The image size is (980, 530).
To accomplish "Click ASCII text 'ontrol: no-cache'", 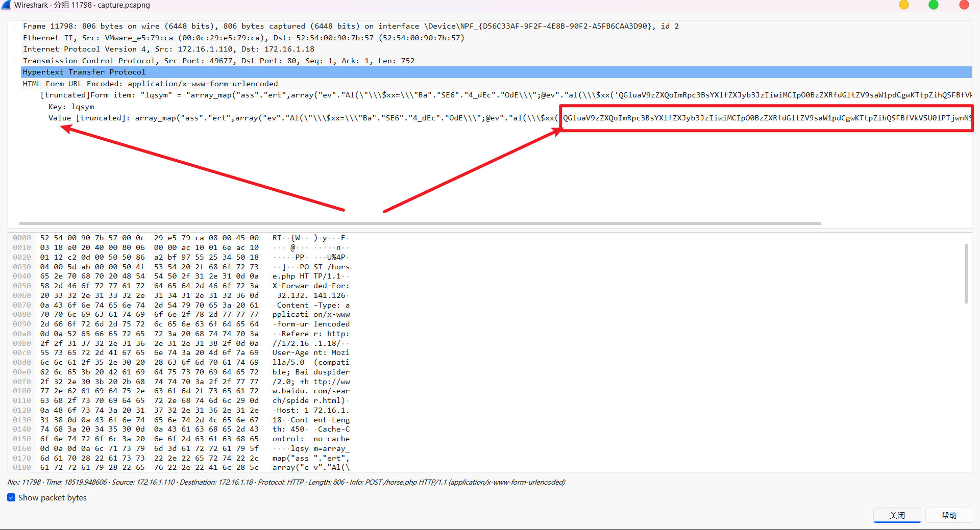I will point(311,439).
